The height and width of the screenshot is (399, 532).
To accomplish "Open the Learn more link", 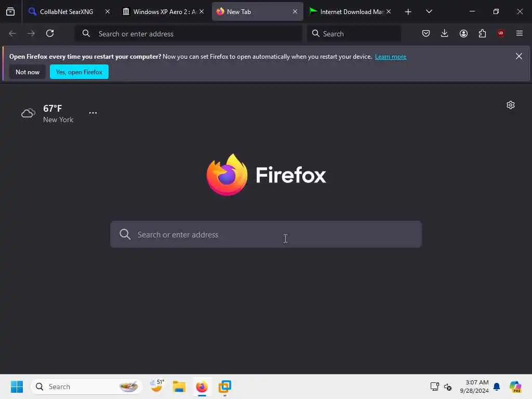I will tap(391, 57).
